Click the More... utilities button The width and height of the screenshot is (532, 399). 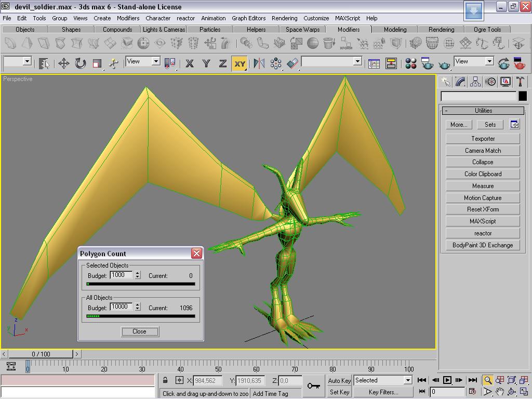459,125
